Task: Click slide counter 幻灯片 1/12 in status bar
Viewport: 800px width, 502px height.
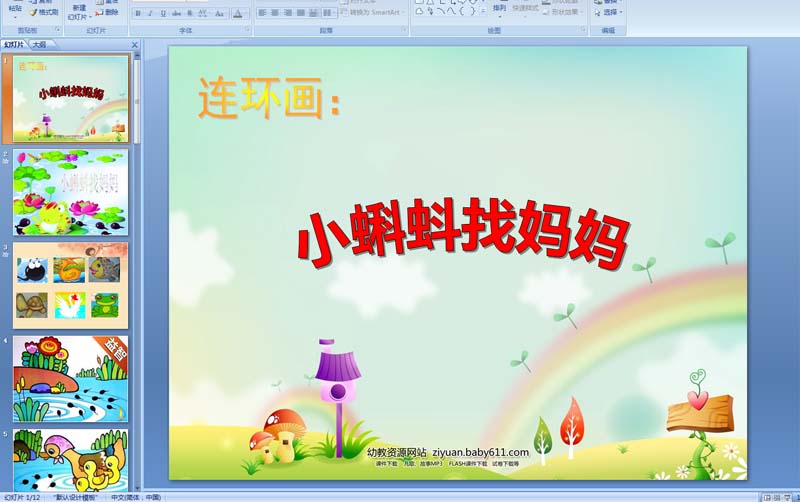Action: pyautogui.click(x=22, y=497)
